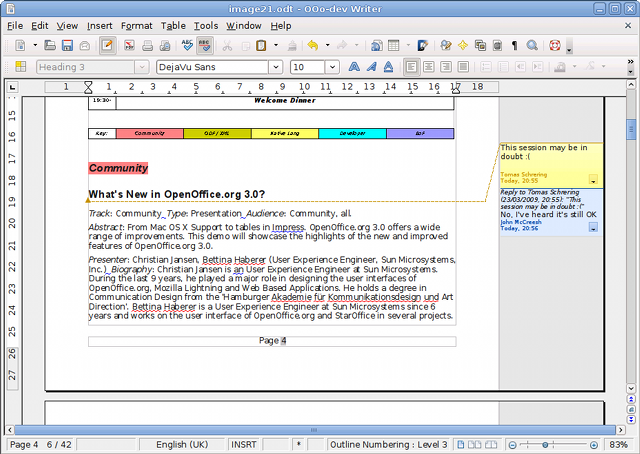The height and width of the screenshot is (454, 640).
Task: Open the Styles and Formatting icon
Action: tap(19, 67)
